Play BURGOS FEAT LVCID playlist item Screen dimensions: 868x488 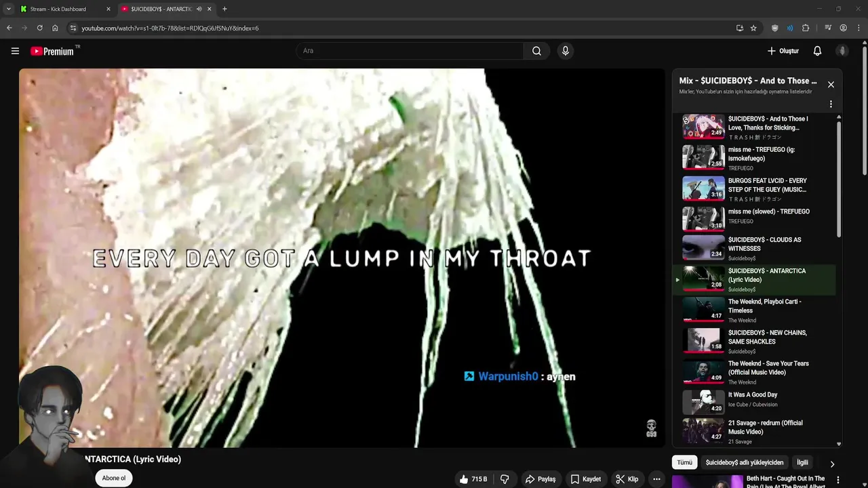(x=754, y=189)
